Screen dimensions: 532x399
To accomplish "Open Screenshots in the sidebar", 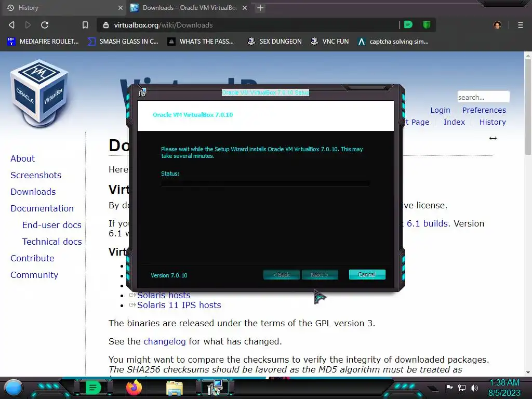I will [36, 176].
